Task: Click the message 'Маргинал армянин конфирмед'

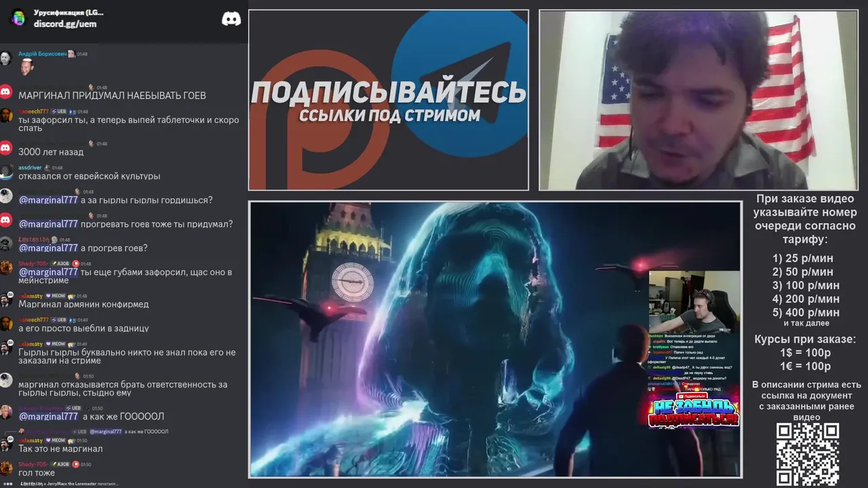Action: tap(83, 304)
